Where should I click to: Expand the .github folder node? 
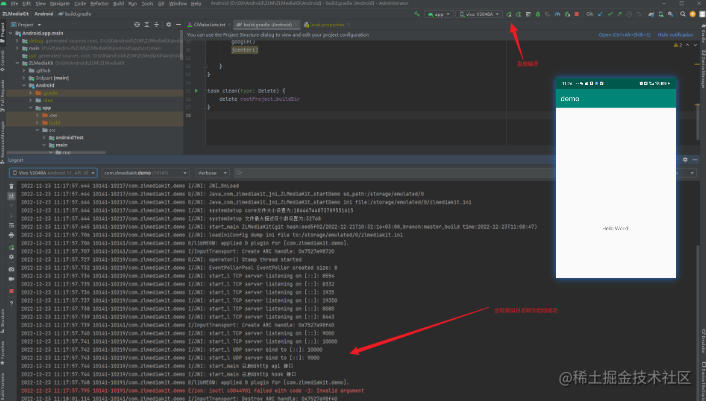pyautogui.click(x=24, y=71)
